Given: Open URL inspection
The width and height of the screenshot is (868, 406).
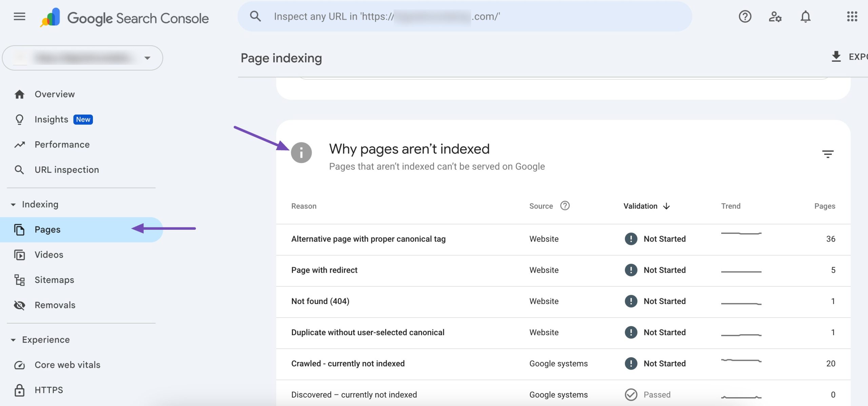Looking at the screenshot, I should pos(67,170).
